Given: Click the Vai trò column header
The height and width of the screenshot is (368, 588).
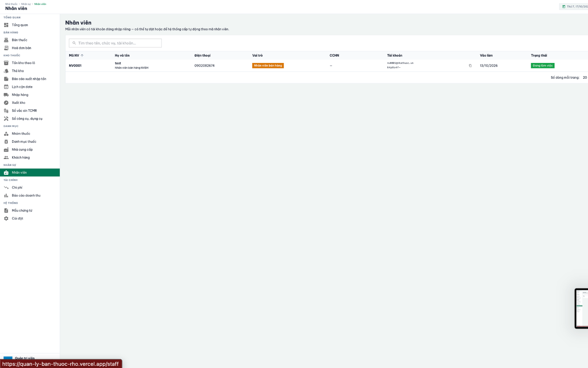Looking at the screenshot, I should (257, 56).
